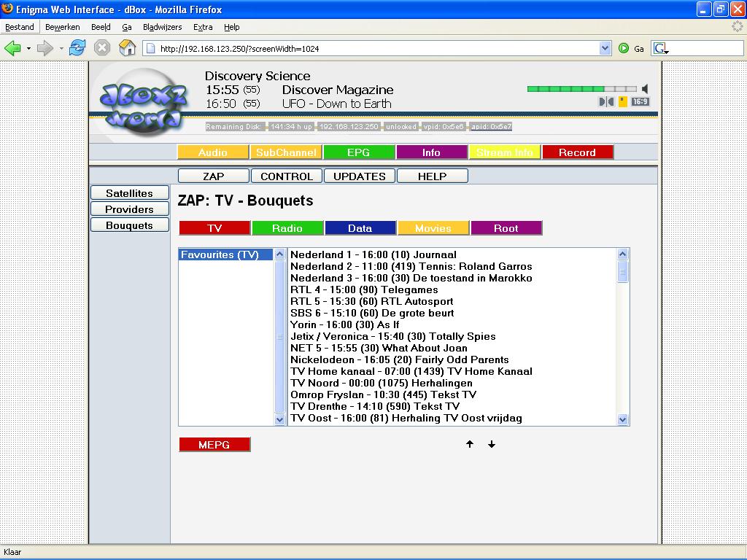The width and height of the screenshot is (747, 560).
Task: Go to the home page icon
Action: [x=127, y=48]
